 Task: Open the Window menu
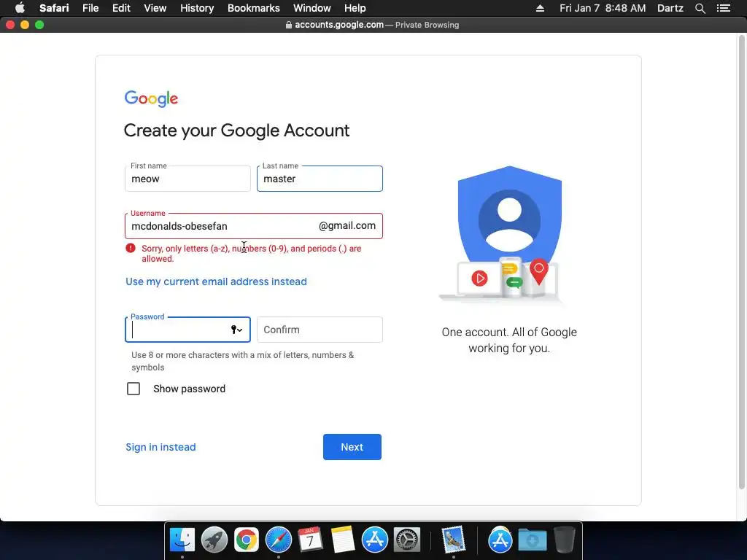click(x=312, y=8)
